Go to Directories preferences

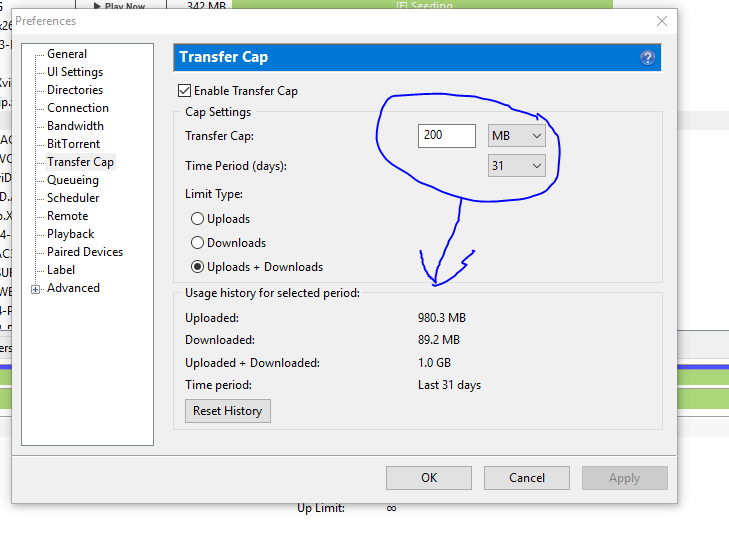click(75, 90)
